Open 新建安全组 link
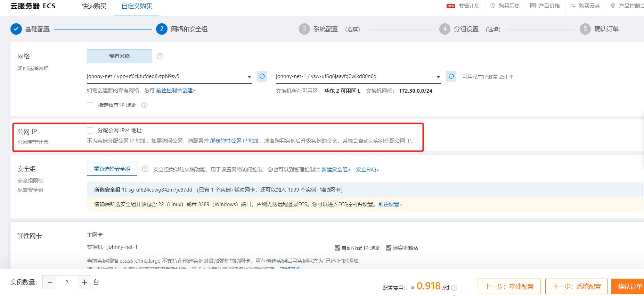The image size is (644, 296). click(336, 170)
